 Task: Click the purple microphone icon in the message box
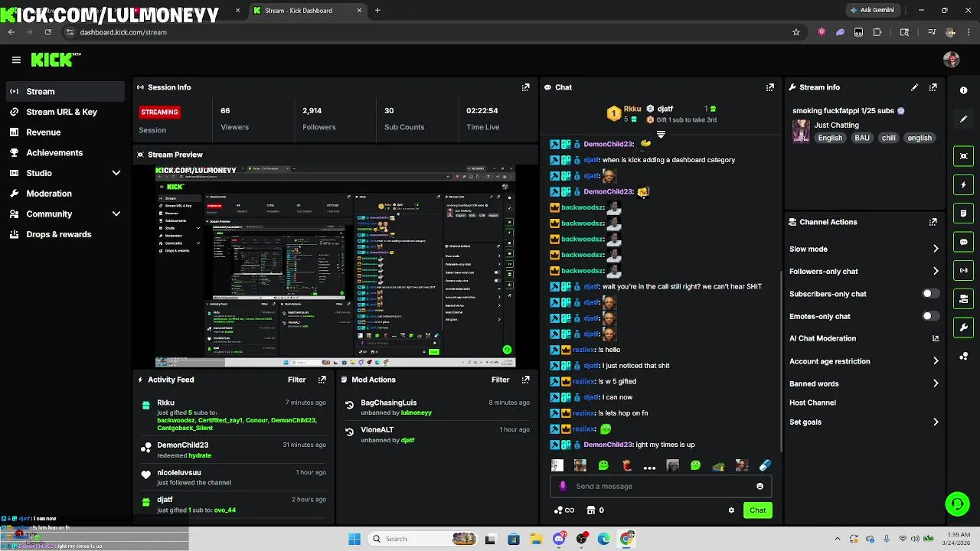[x=563, y=486]
